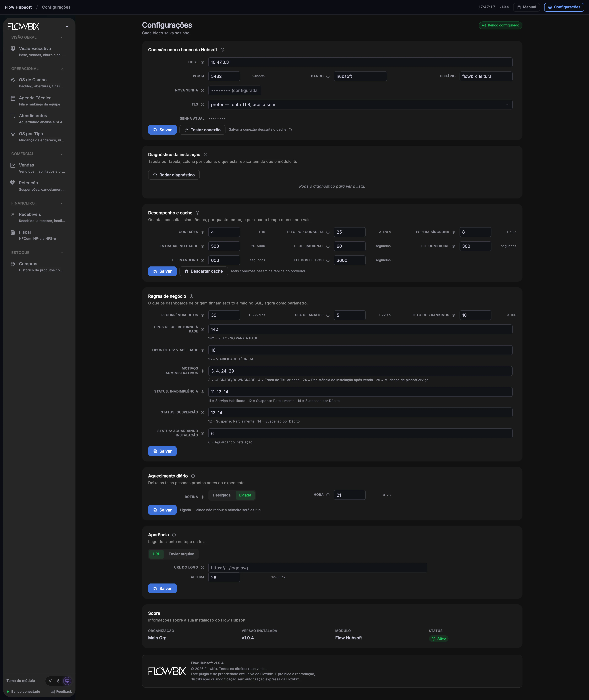The image size is (589, 700).
Task: Click the ENTRADAS NO CACHE field
Action: (x=224, y=246)
